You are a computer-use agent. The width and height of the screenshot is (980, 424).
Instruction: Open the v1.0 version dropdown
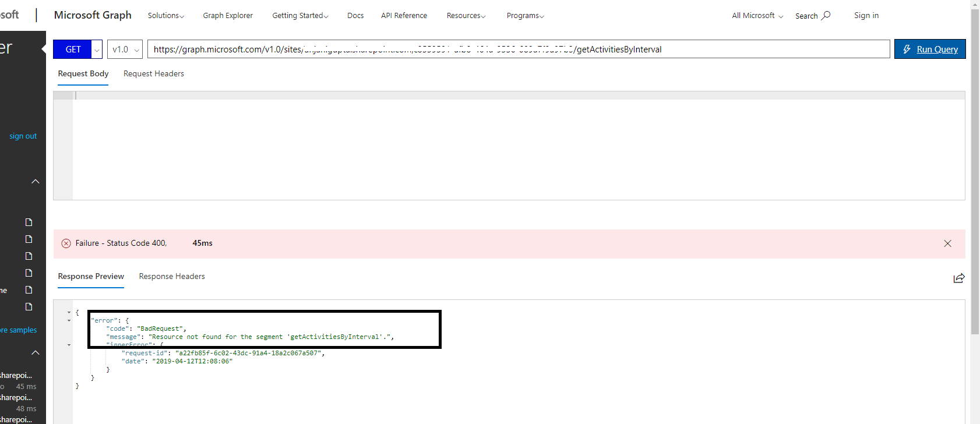(125, 50)
